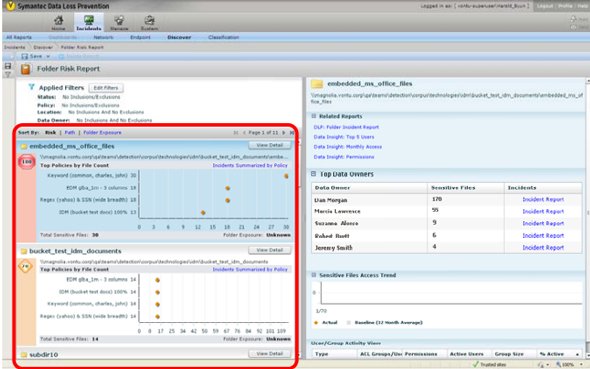Click the Profile link
This screenshot has width=590, height=369.
[565, 6]
